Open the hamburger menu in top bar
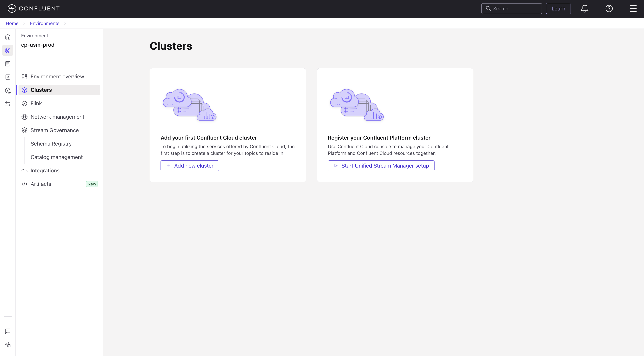Screen dimensions: 644x356 coord(633,9)
